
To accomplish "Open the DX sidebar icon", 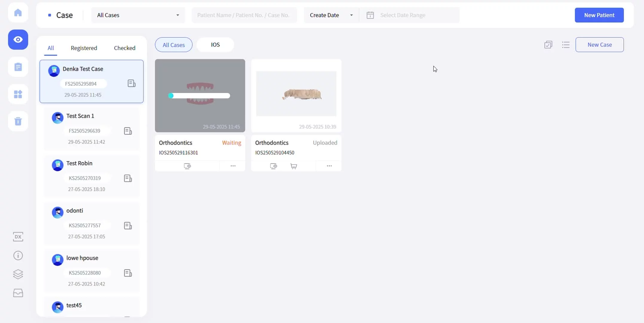I will coord(18,237).
